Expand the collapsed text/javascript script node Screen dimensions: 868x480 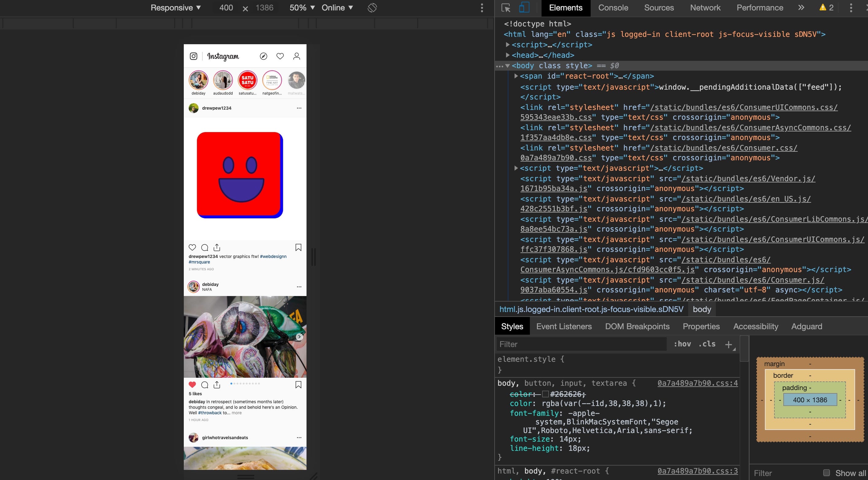coord(516,168)
